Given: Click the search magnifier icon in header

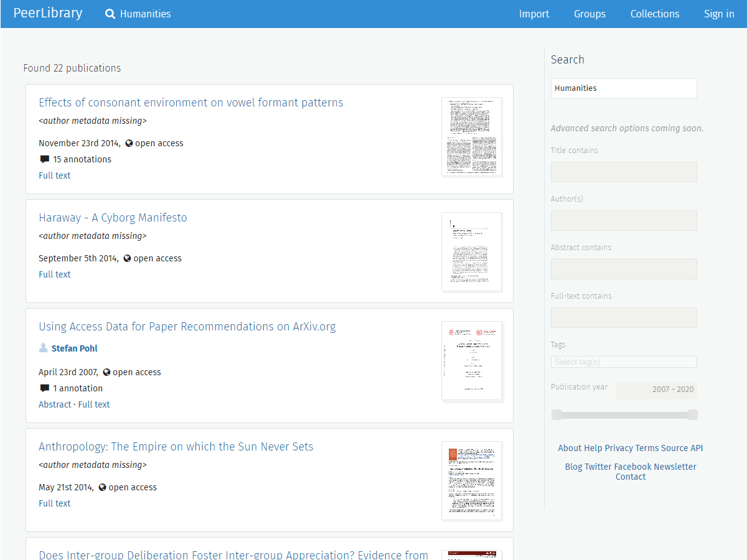Looking at the screenshot, I should pos(110,14).
